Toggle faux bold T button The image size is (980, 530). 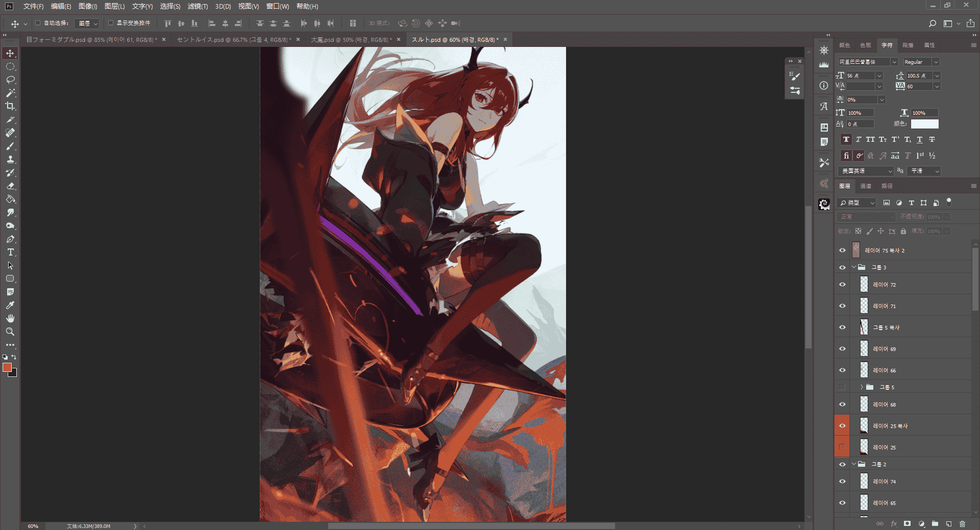[846, 140]
